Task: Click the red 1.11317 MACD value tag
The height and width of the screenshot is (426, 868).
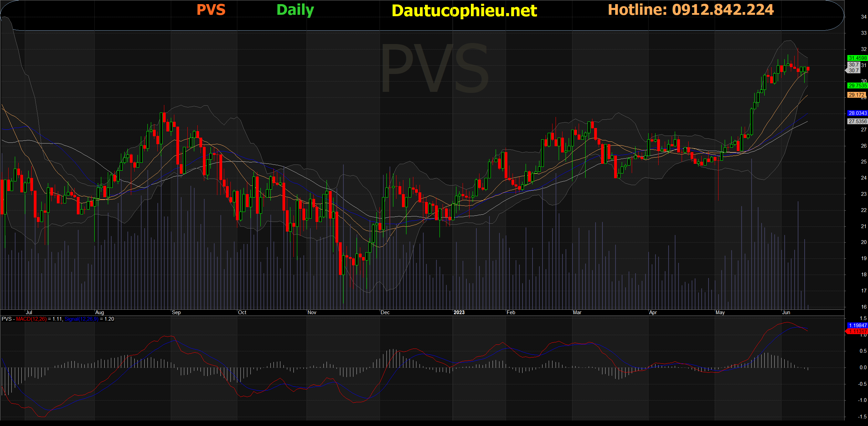Action: (857, 331)
